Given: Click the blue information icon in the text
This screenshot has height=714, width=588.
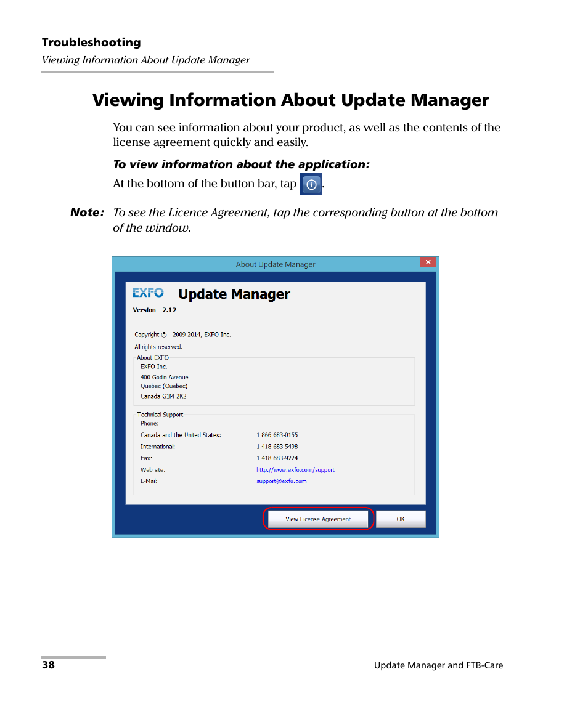Looking at the screenshot, I should tap(311, 184).
